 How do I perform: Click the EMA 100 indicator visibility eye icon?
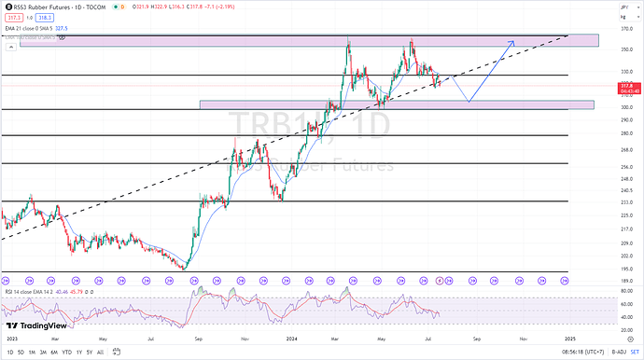click(x=62, y=37)
